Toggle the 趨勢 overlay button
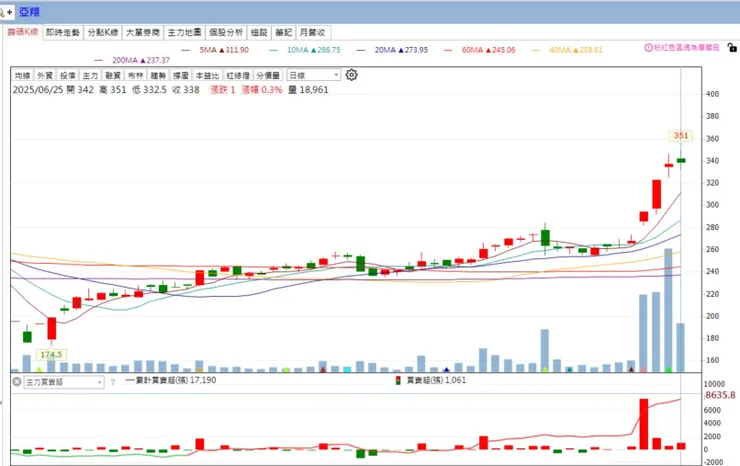The image size is (740, 466). pyautogui.click(x=158, y=75)
